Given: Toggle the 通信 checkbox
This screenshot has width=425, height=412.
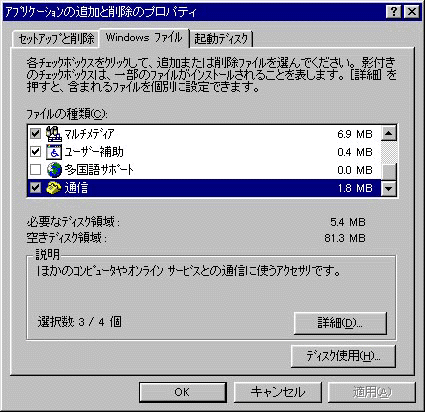Looking at the screenshot, I should [35, 188].
